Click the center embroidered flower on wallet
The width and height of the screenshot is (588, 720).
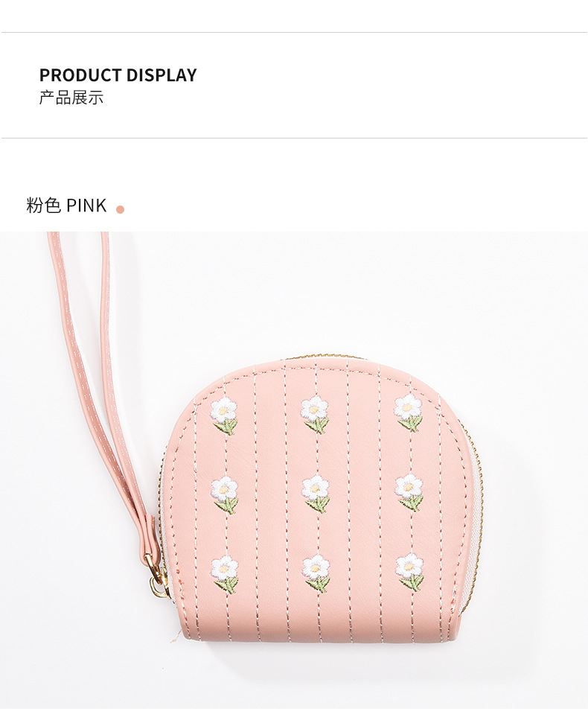point(316,494)
